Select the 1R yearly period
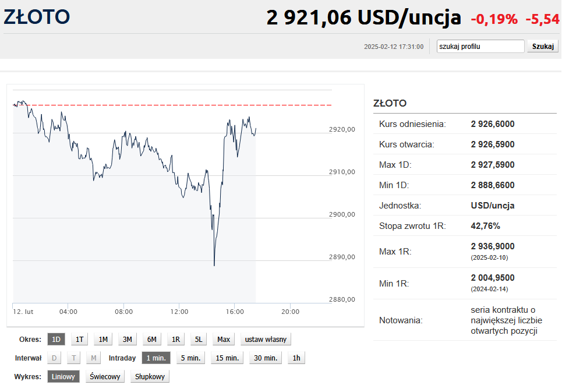This screenshot has height=392, width=562. point(175,340)
